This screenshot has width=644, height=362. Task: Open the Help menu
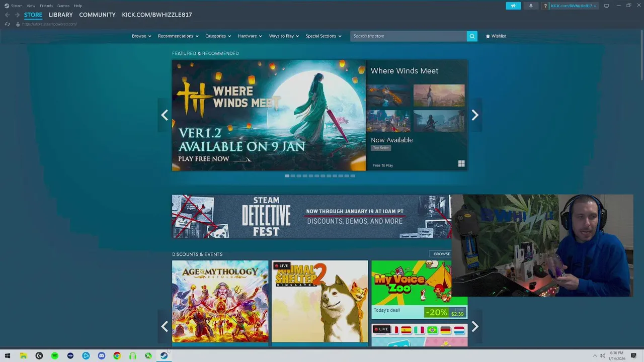pos(78,6)
